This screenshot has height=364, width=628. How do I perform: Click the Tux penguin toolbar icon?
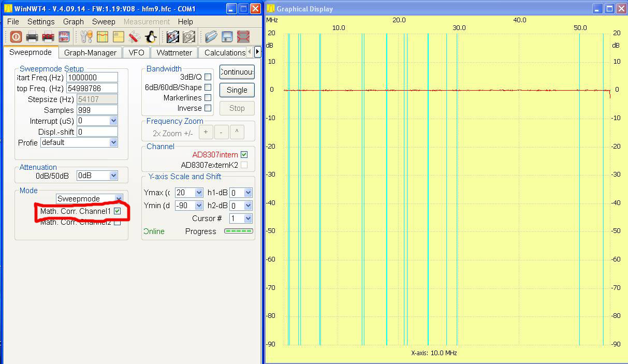pyautogui.click(x=151, y=37)
